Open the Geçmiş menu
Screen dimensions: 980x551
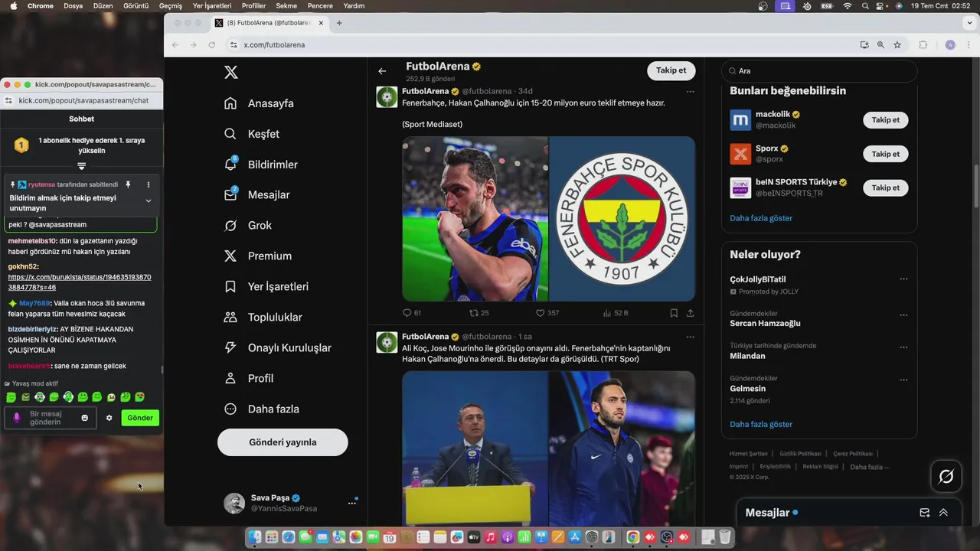(171, 5)
